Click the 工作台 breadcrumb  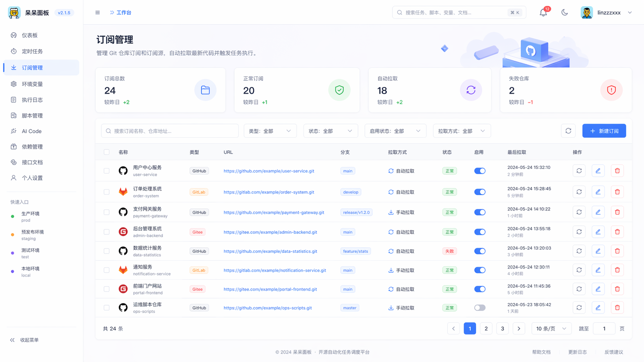(x=124, y=12)
